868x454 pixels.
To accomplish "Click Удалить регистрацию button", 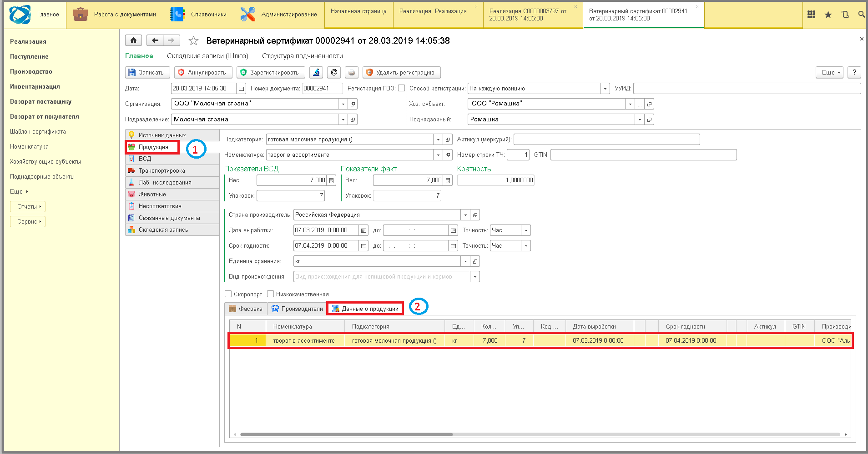I will click(401, 72).
